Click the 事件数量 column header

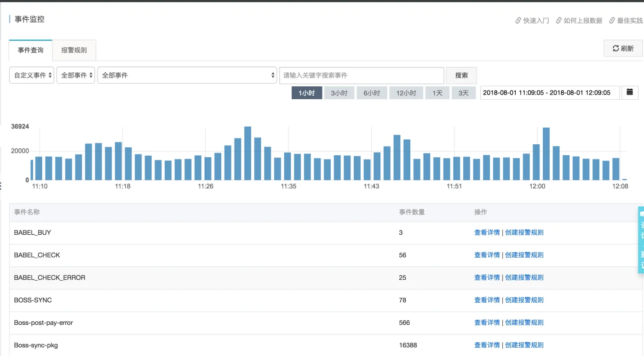click(x=412, y=212)
